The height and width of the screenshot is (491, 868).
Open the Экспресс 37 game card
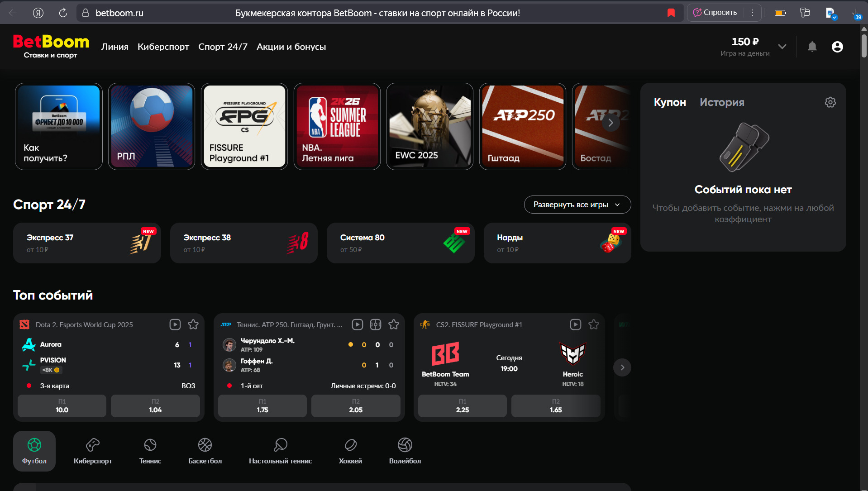[x=87, y=243]
